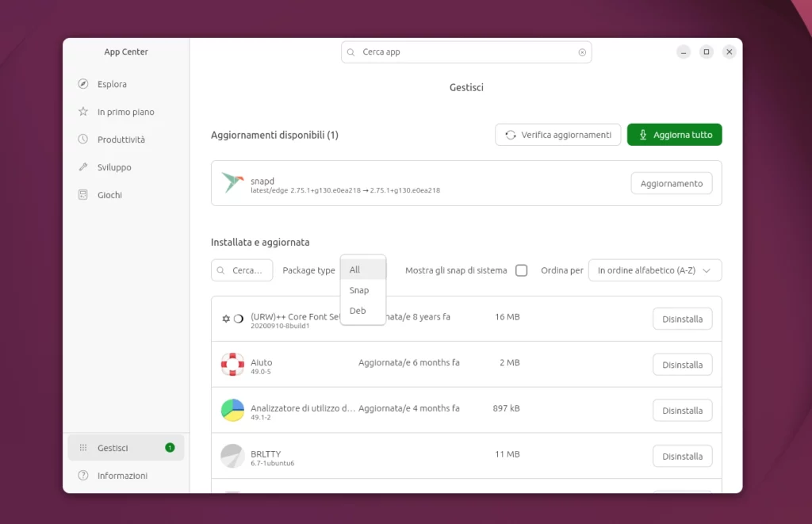Click Aggiorna tutto to update everything

coord(674,134)
